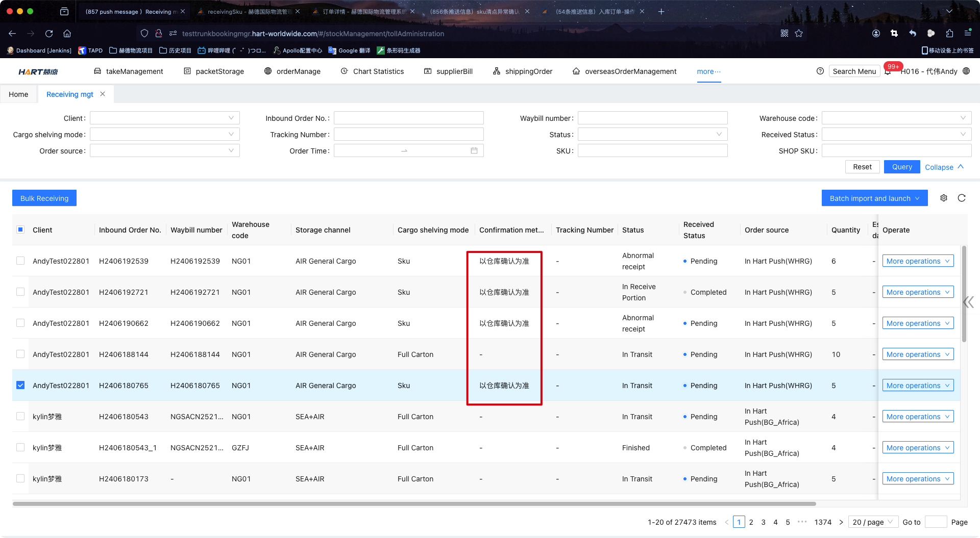Reload the page using browser refresh icon
This screenshot has width=980, height=538.
pyautogui.click(x=49, y=34)
